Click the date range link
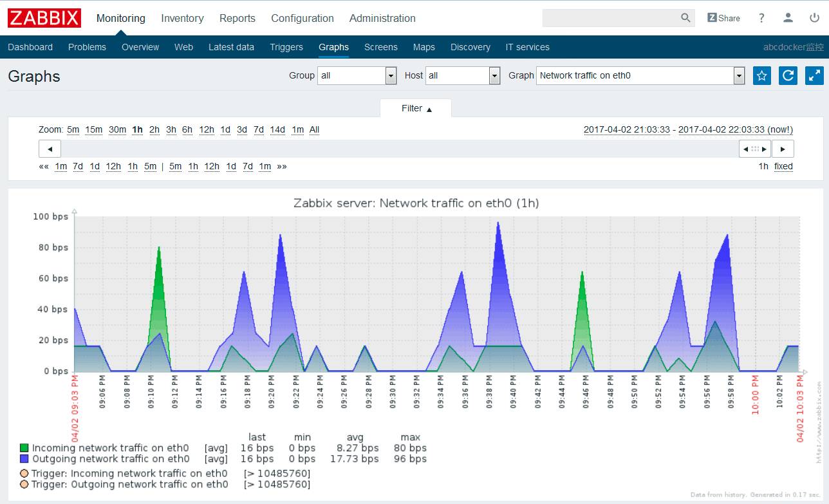829x504 pixels. (688, 129)
